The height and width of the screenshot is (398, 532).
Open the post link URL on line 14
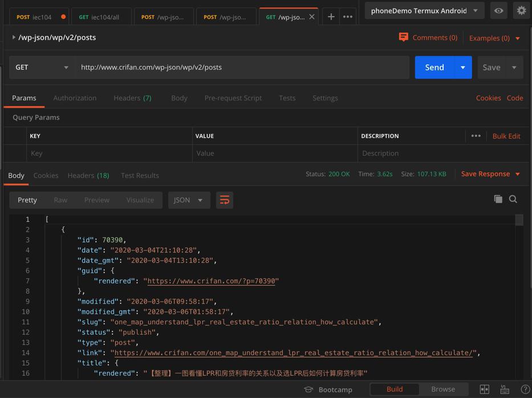tap(294, 353)
